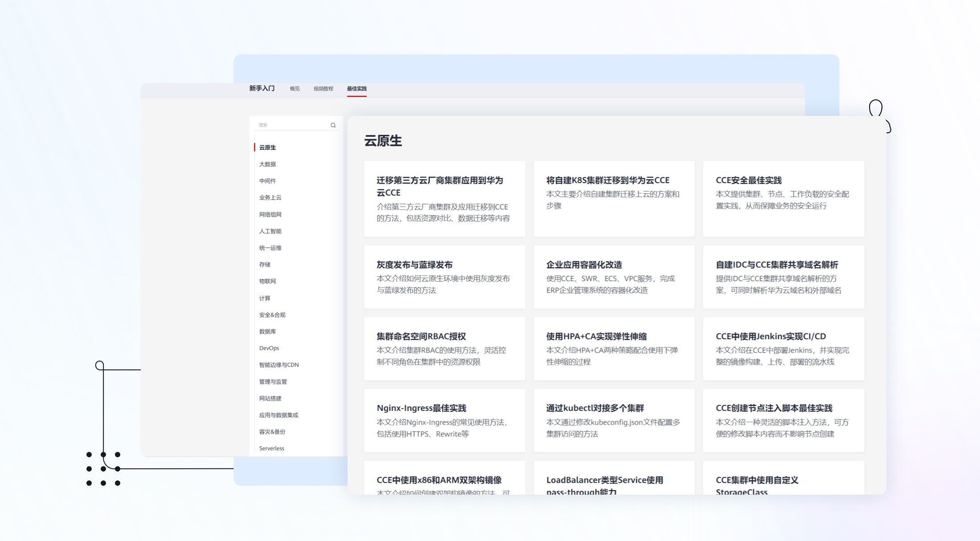The image size is (980, 541).
Task: Choose 智能边缘与CDN category
Action: coord(279,365)
